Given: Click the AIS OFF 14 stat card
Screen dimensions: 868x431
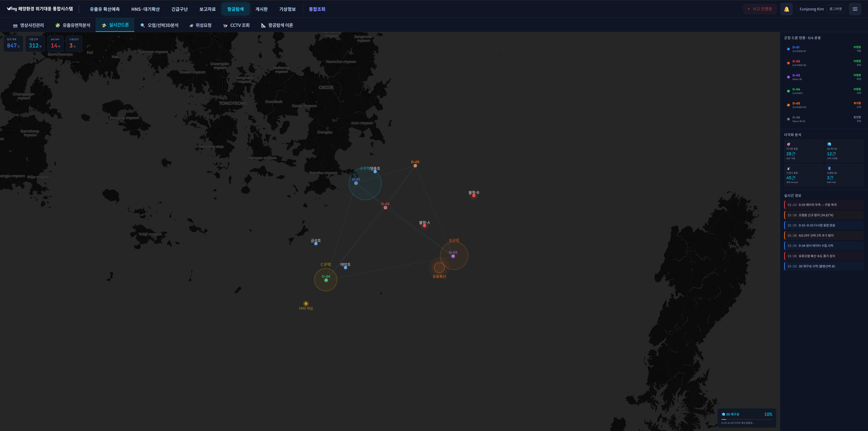Looking at the screenshot, I should [55, 44].
